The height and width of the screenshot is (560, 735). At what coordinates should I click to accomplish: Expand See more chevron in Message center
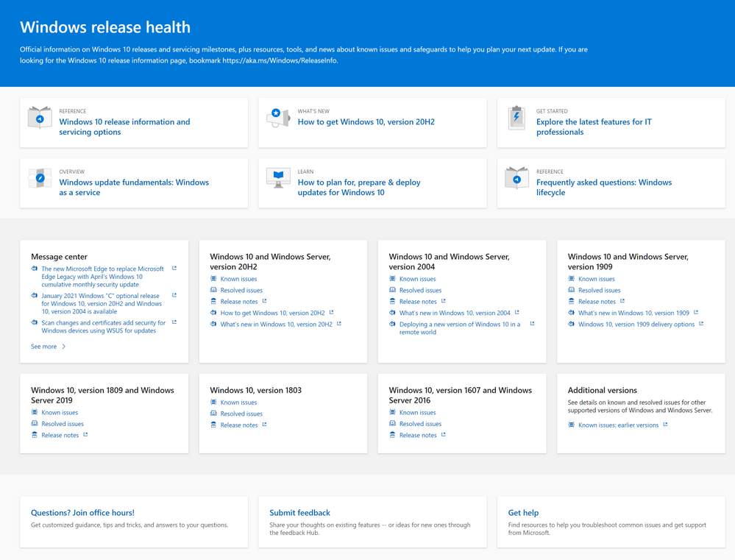tap(64, 347)
